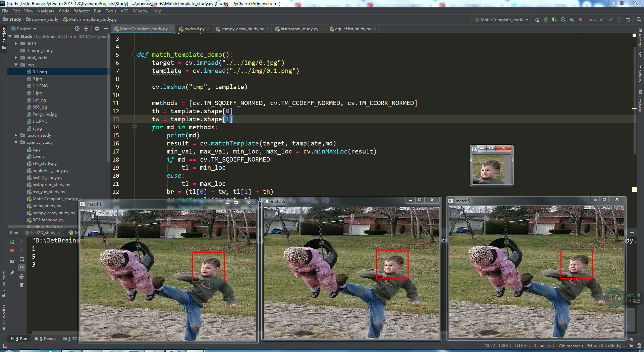Select Python 3.6 interpreter in status bar

point(603,345)
